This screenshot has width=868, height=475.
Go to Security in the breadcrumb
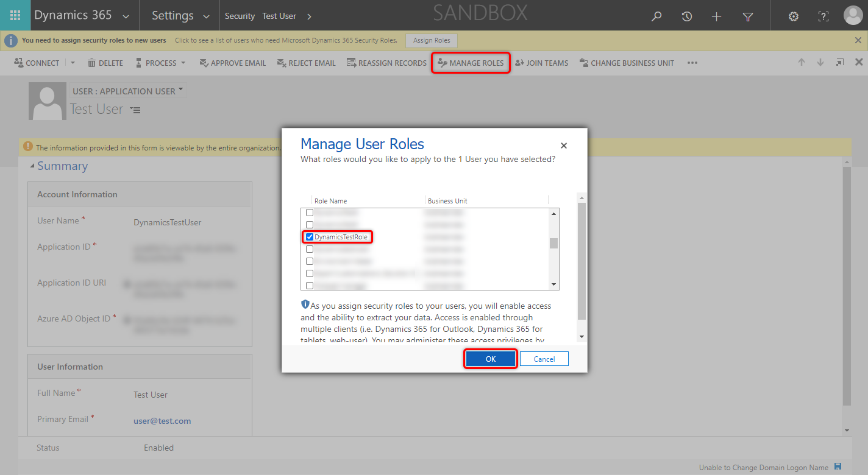click(240, 16)
